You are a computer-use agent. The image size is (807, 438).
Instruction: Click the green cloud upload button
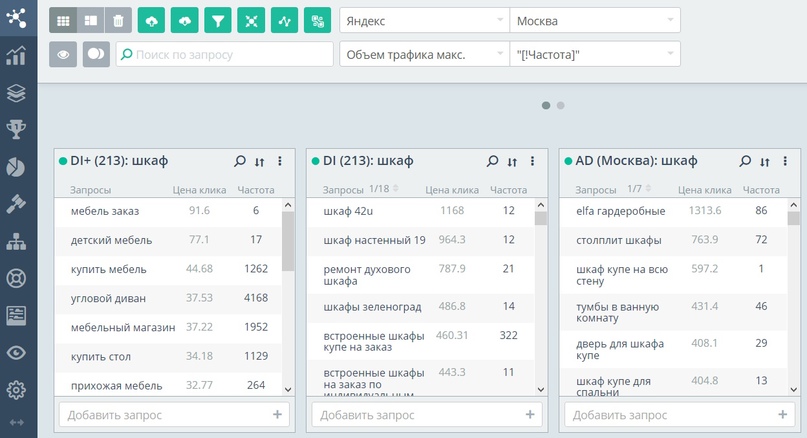coord(151,21)
